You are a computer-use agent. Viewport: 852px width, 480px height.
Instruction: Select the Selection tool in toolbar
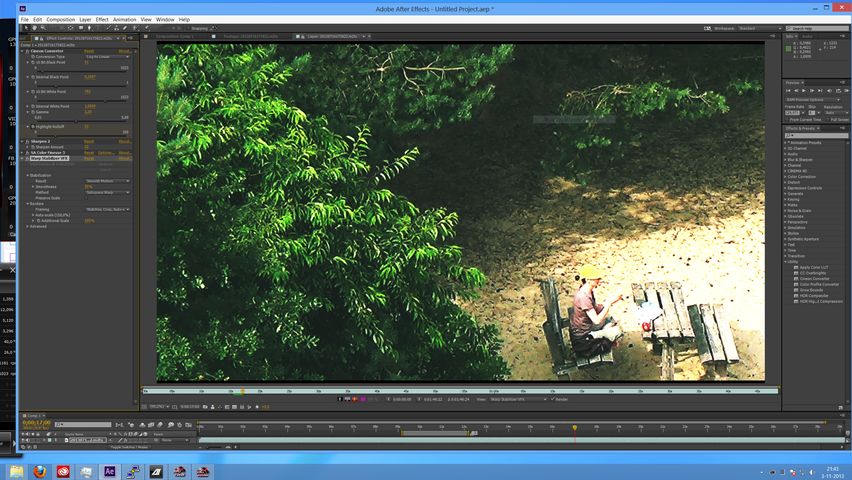[x=26, y=28]
